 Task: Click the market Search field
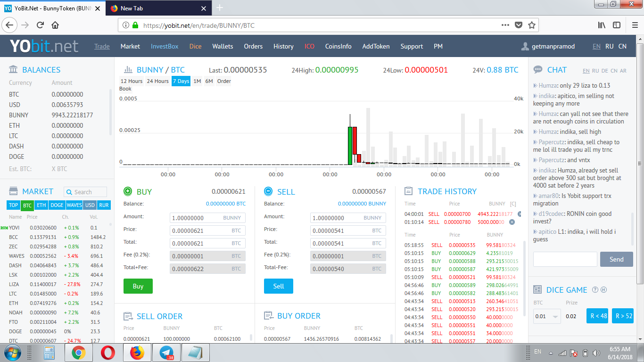[x=85, y=192]
